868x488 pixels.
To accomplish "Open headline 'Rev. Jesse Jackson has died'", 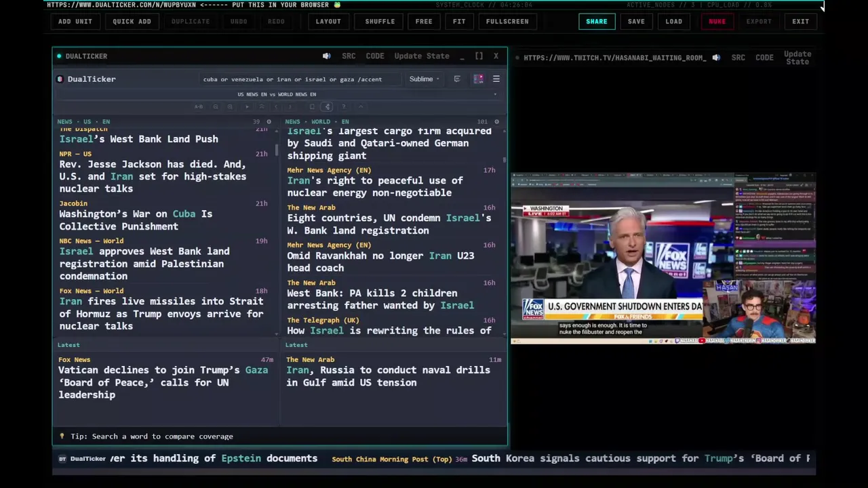I will [x=153, y=176].
